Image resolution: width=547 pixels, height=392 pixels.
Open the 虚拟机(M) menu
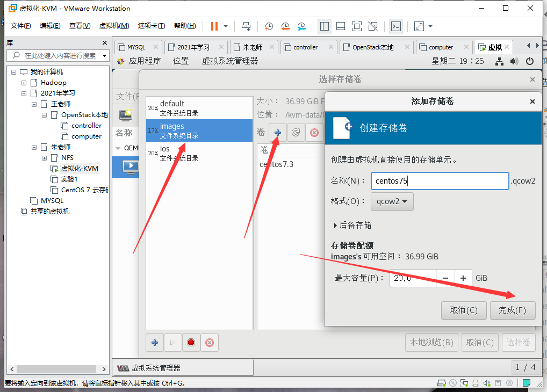114,26
